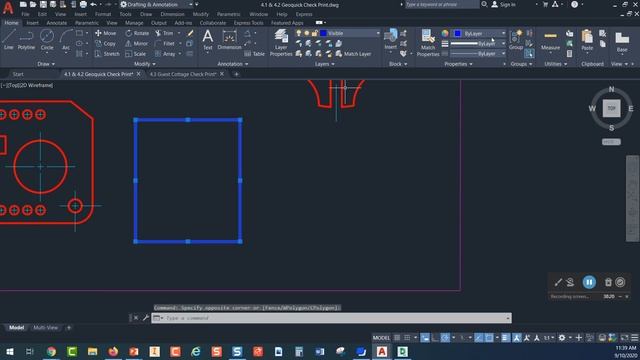Expand the Properties panel

(x=458, y=64)
